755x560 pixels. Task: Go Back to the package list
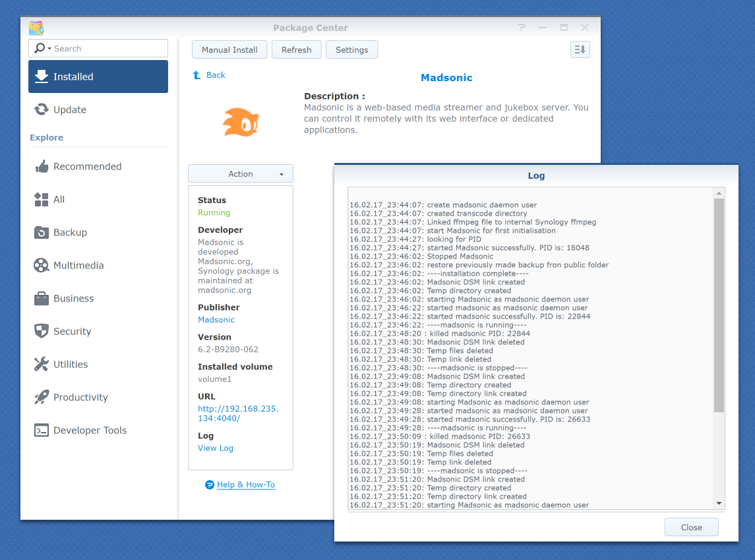216,75
